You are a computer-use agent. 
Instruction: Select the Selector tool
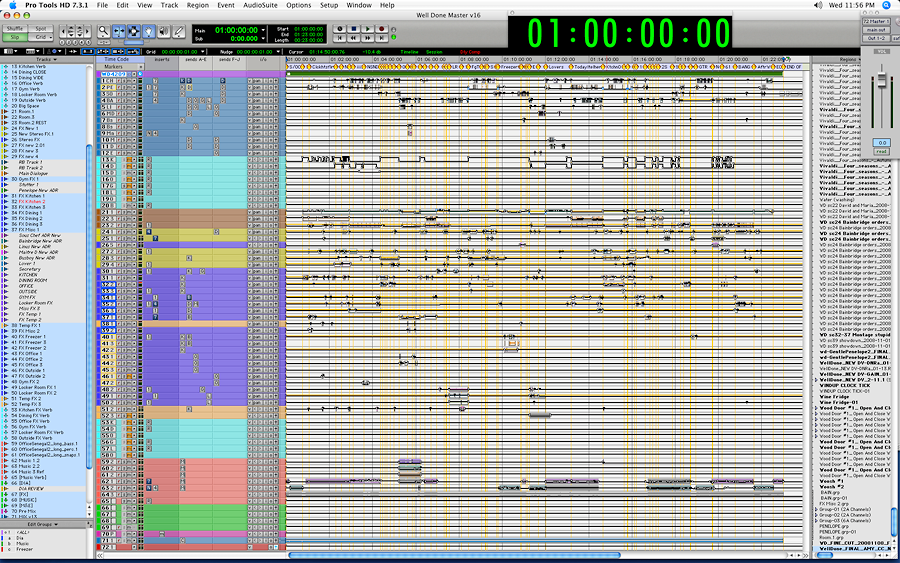134,30
